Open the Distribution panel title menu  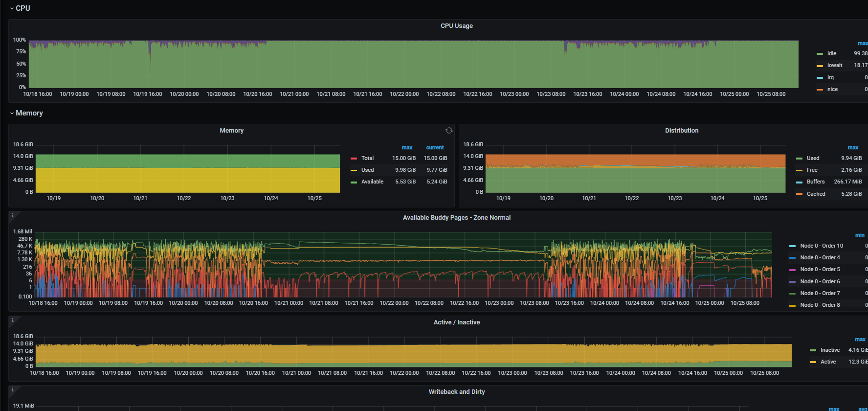click(681, 131)
